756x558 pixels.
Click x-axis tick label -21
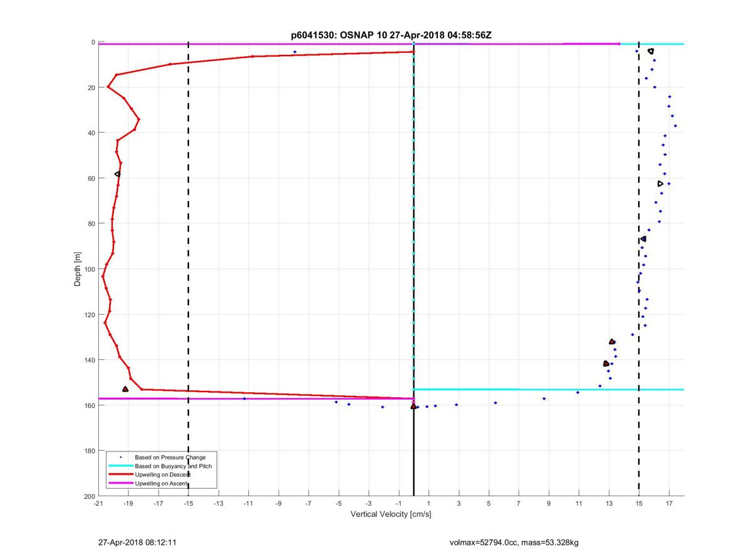coord(98,503)
